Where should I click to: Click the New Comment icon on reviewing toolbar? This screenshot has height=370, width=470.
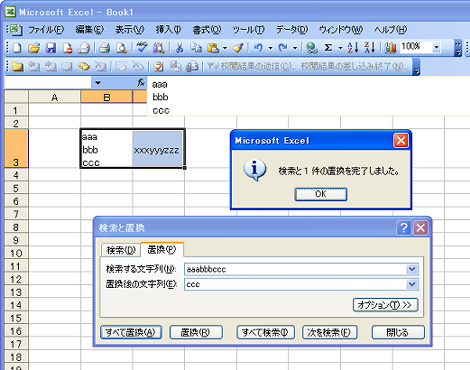click(17, 66)
